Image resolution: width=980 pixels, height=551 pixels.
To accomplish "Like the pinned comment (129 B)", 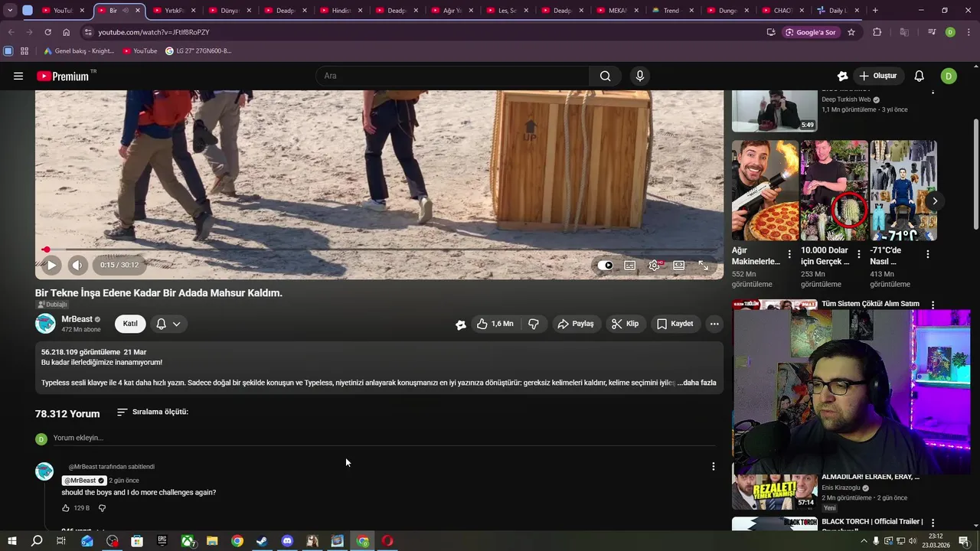I will point(65,508).
